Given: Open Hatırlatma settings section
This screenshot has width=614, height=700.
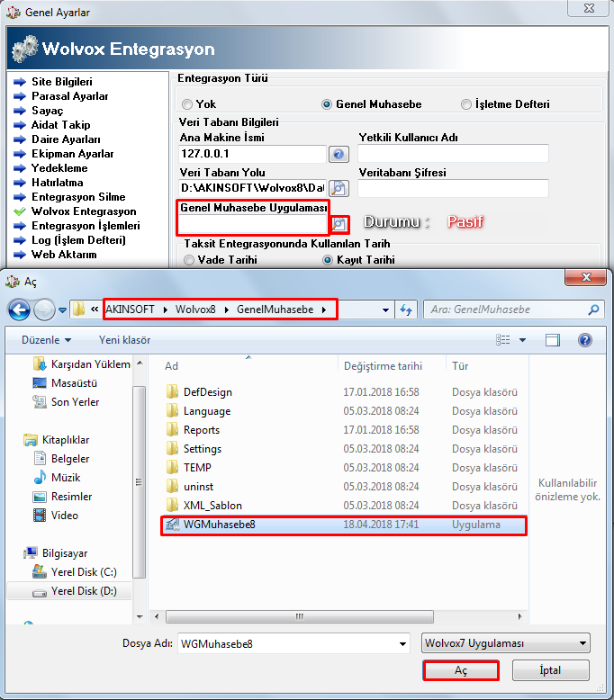Looking at the screenshot, I should tap(57, 183).
